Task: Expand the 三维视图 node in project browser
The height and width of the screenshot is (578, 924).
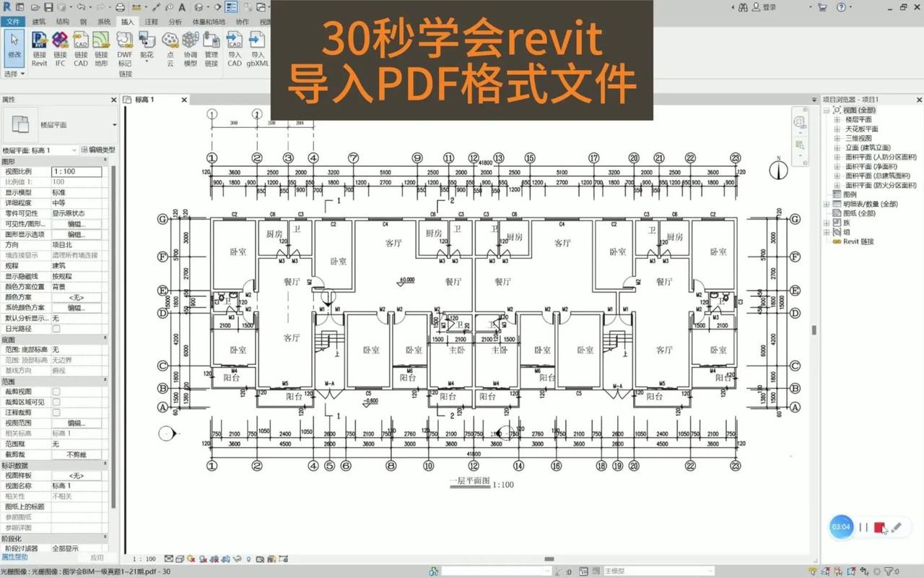Action: 838,138
